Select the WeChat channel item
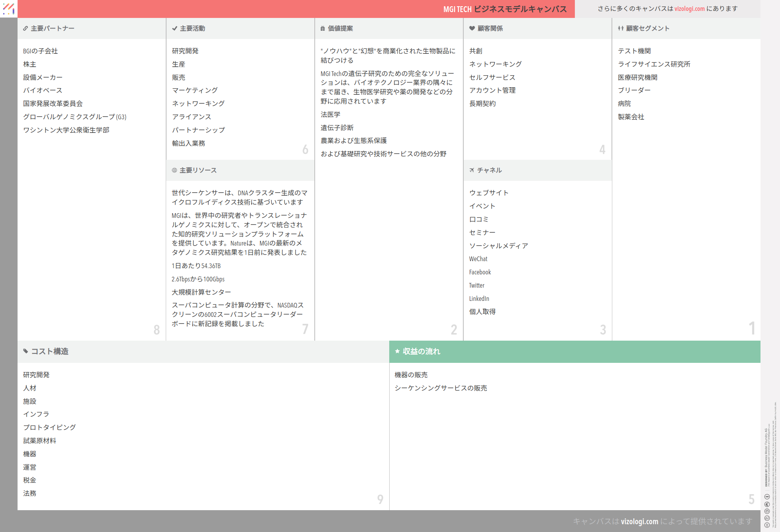The width and height of the screenshot is (780, 532). 478,259
